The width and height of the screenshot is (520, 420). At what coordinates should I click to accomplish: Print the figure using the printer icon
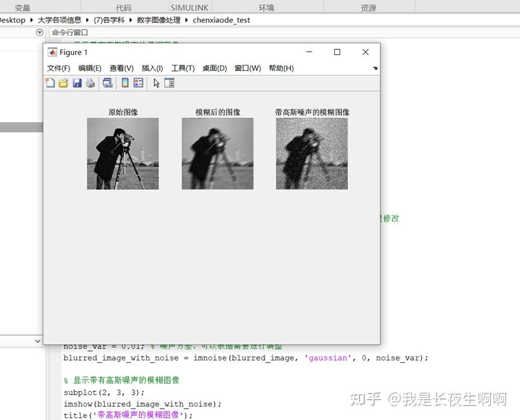pos(90,83)
